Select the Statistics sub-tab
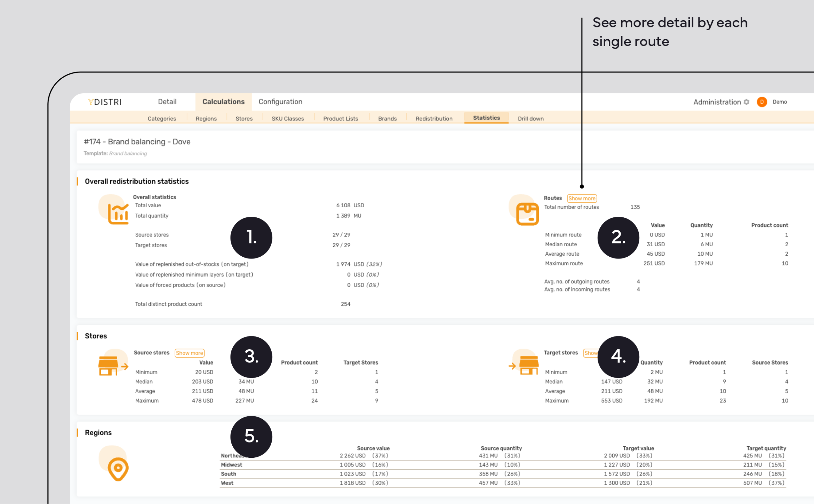The image size is (814, 504). click(486, 118)
